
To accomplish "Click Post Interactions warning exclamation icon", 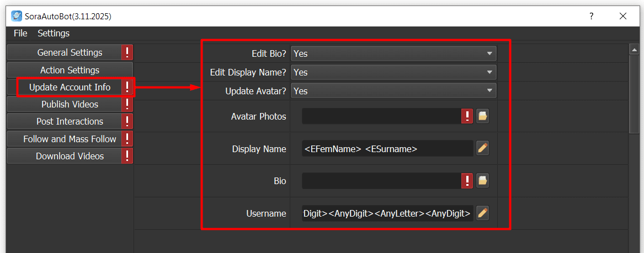I will 127,121.
